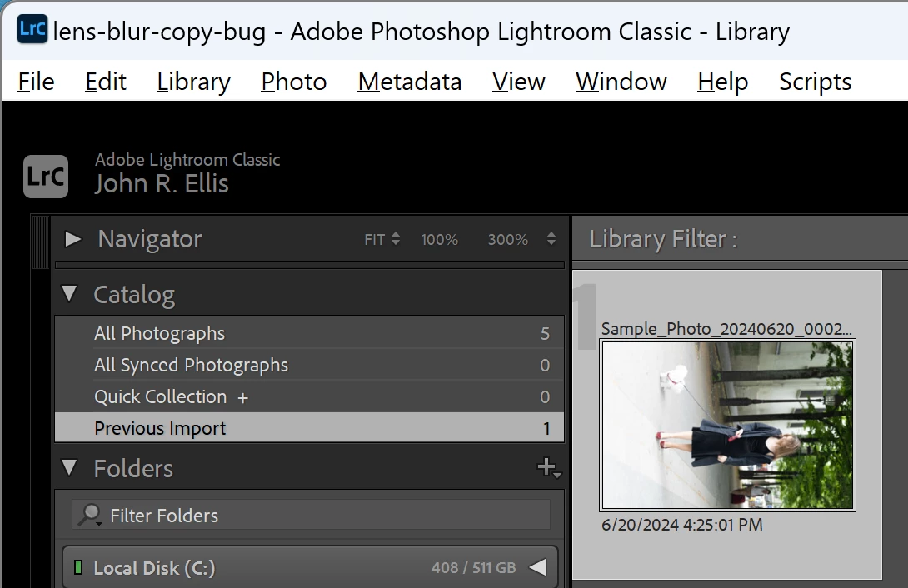Open the Photo menu
The height and width of the screenshot is (588, 908).
click(293, 82)
